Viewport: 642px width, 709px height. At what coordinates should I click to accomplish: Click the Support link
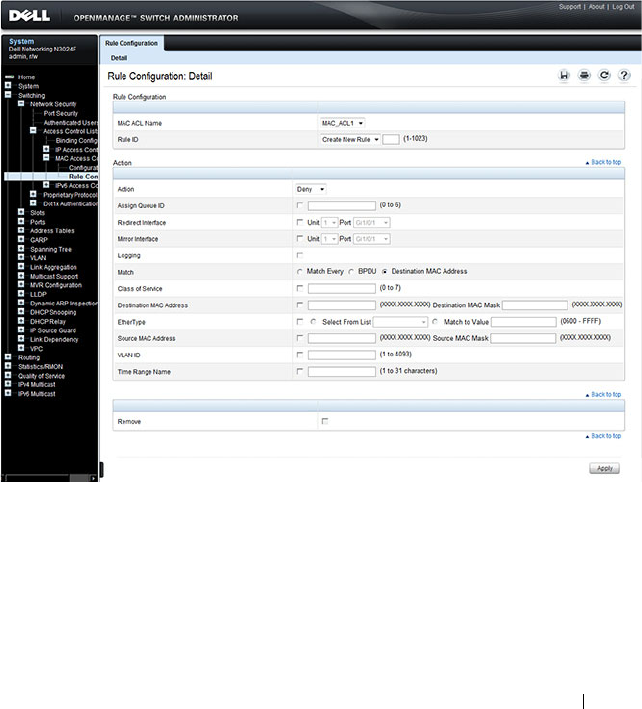tap(570, 7)
